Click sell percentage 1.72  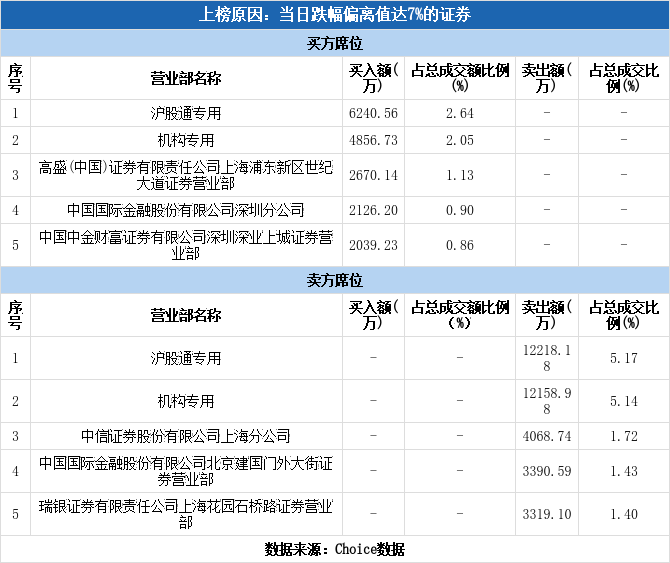(624, 436)
